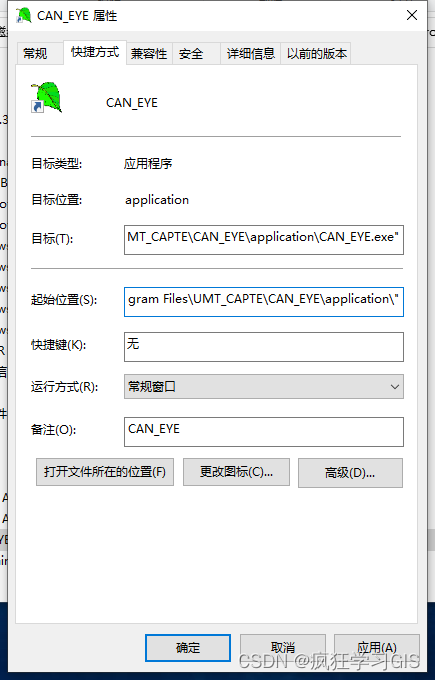Click the 备注(O) field containing CAN_EYE
This screenshot has width=435, height=680.
264,432
